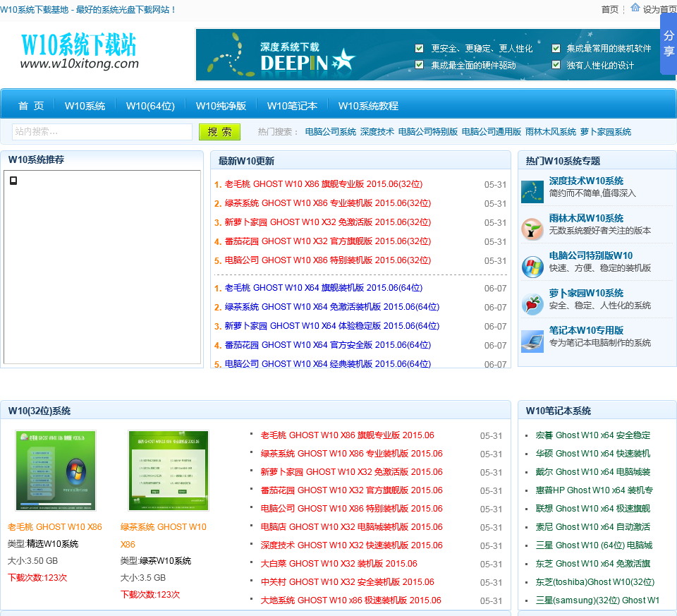Click the home icon beside 设为首页

(635, 7)
